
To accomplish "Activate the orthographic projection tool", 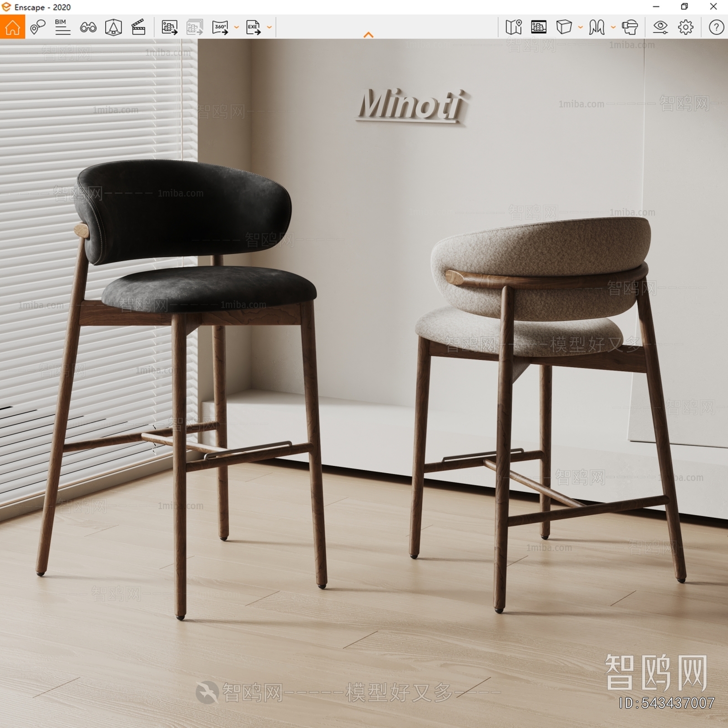I will [x=114, y=27].
